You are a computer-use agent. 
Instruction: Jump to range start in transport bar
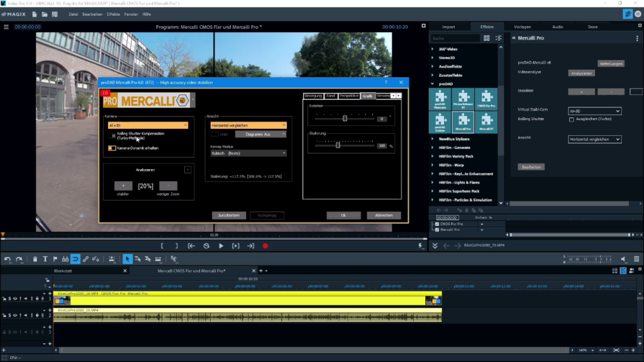(191, 246)
